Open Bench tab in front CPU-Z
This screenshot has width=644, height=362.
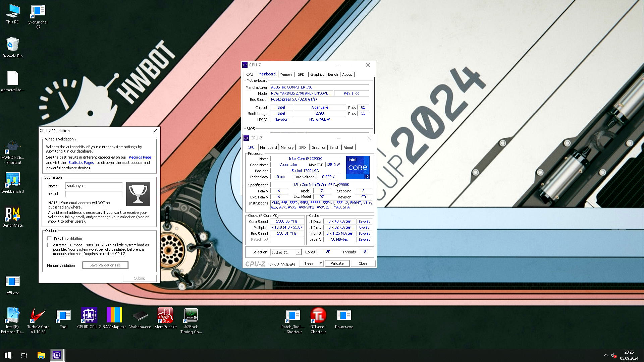(334, 147)
